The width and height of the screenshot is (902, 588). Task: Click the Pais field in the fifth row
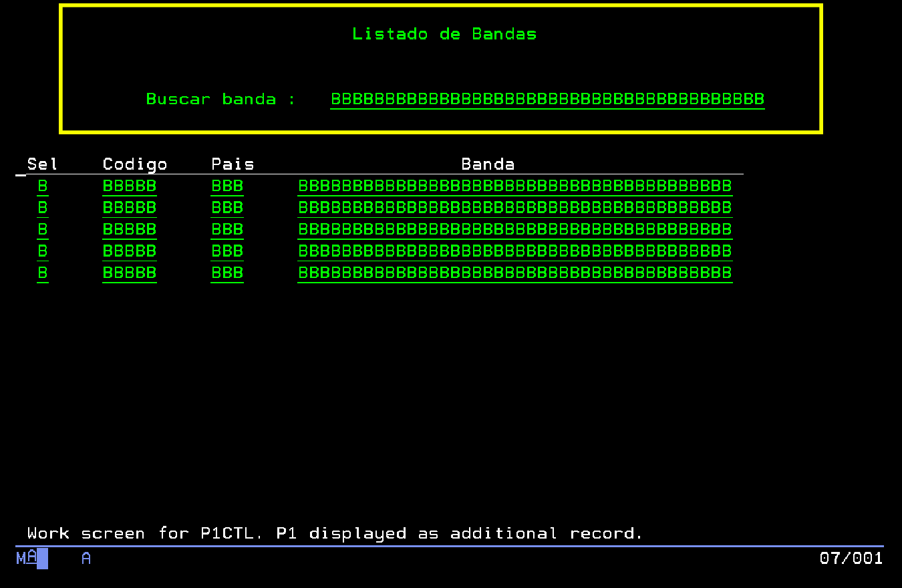pos(227,273)
